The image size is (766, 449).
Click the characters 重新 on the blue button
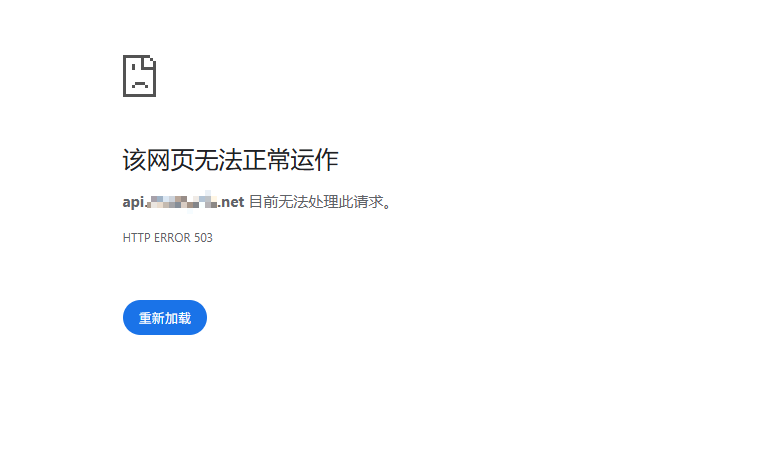point(151,318)
